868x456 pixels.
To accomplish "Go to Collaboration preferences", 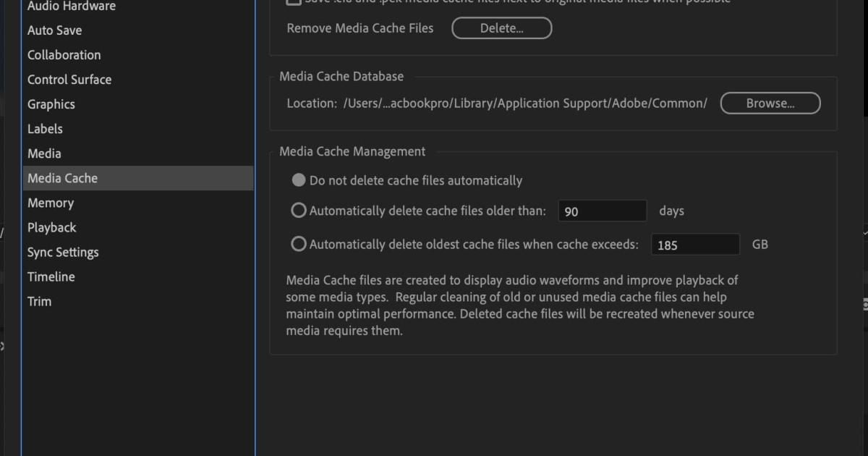I will tap(64, 55).
